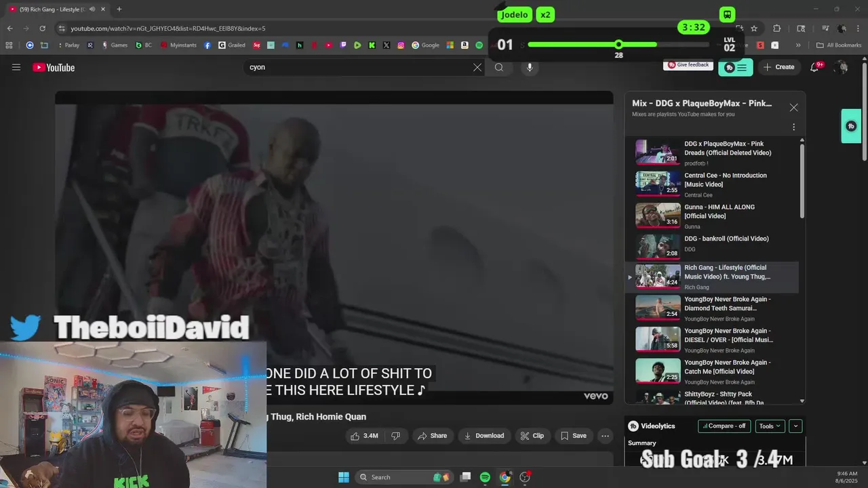The width and height of the screenshot is (868, 488).
Task: Open the Games bookmark
Action: pyautogui.click(x=115, y=45)
